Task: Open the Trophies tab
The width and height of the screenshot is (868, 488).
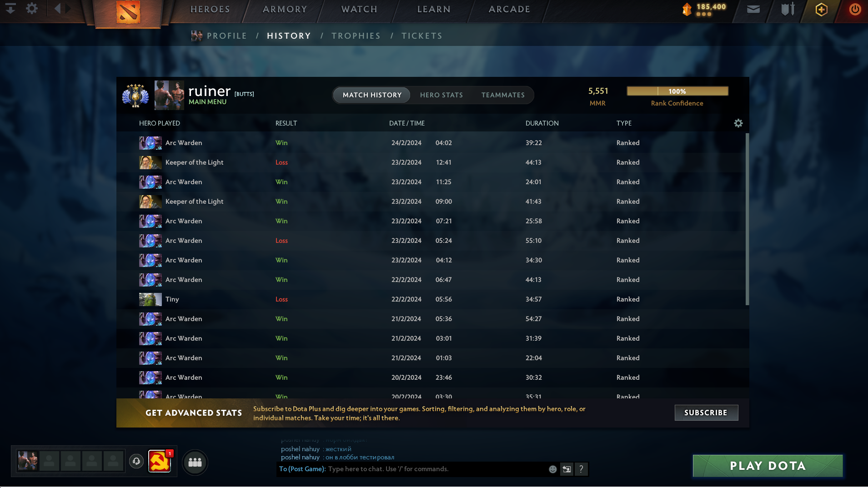Action: pos(356,36)
